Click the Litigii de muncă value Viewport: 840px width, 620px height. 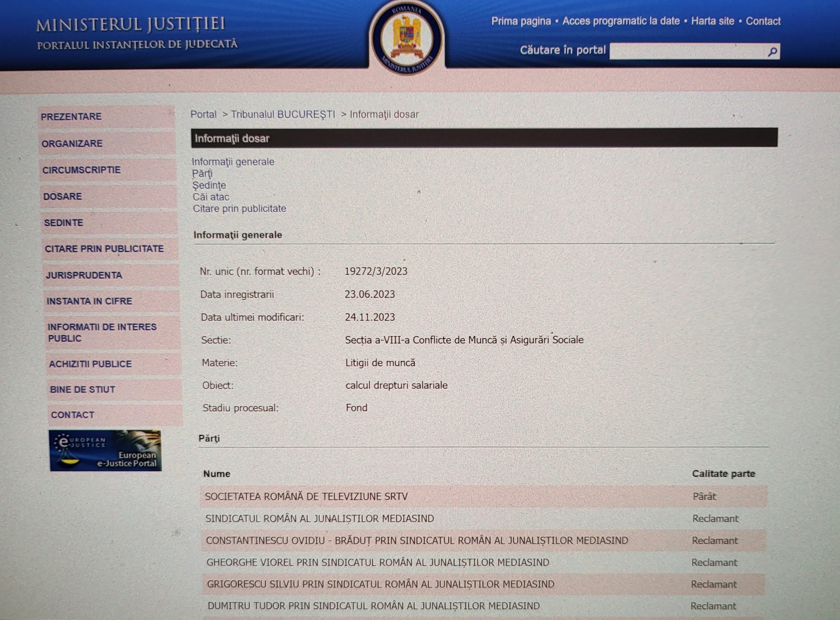[x=380, y=363]
